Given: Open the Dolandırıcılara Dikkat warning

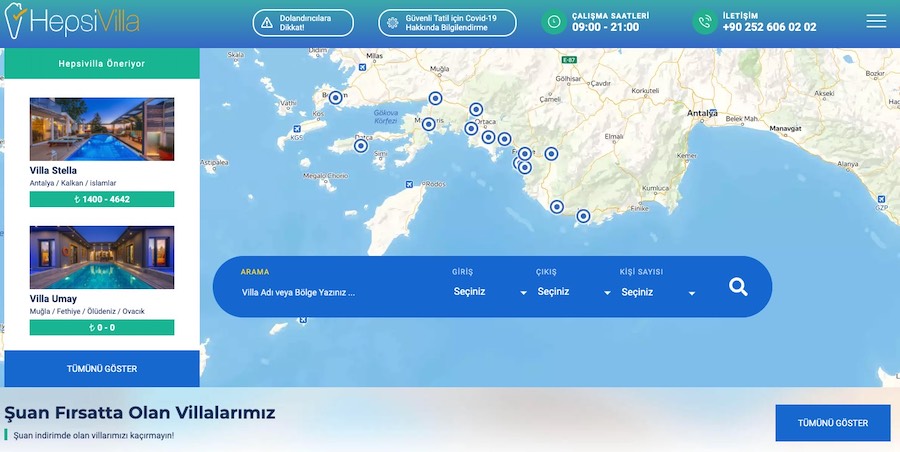Looking at the screenshot, I should click(303, 22).
